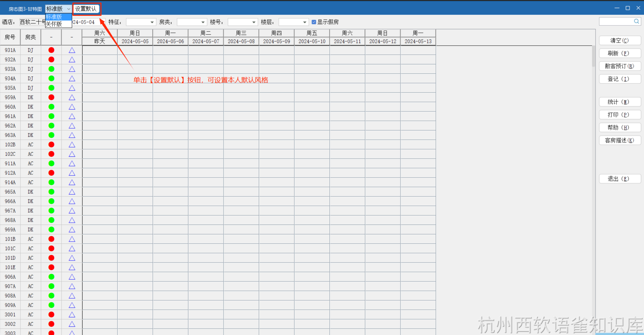This screenshot has width=644, height=335.
Task: Expand the 楼层 dropdown
Action: (x=304, y=22)
